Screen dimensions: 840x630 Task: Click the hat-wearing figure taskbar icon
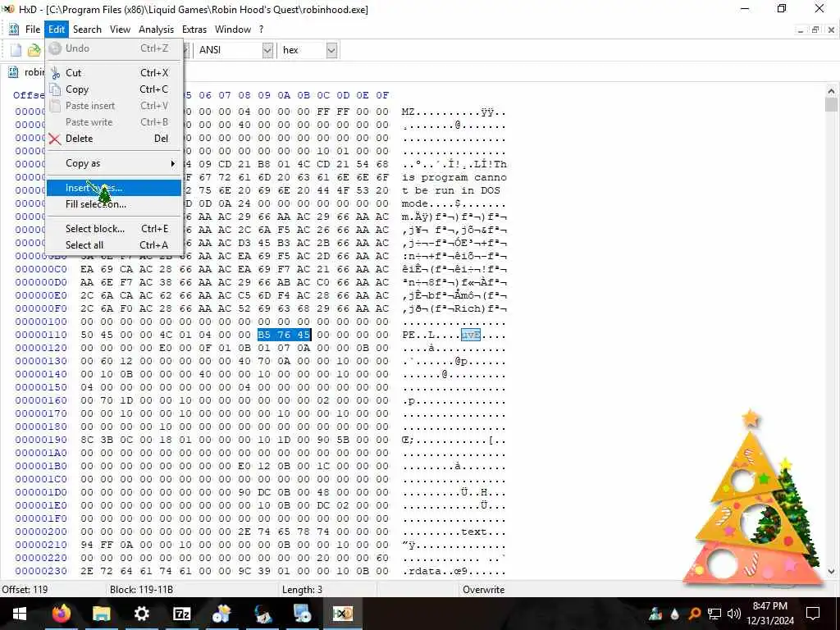point(262,614)
